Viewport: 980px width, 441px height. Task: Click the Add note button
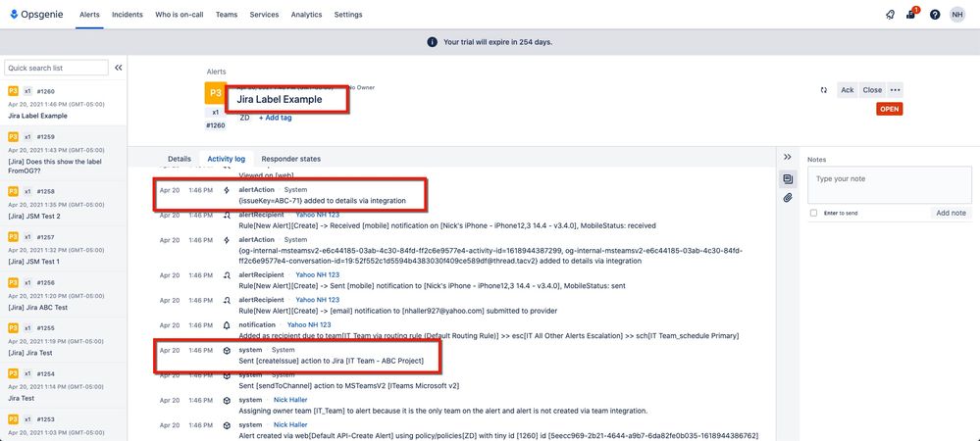951,213
